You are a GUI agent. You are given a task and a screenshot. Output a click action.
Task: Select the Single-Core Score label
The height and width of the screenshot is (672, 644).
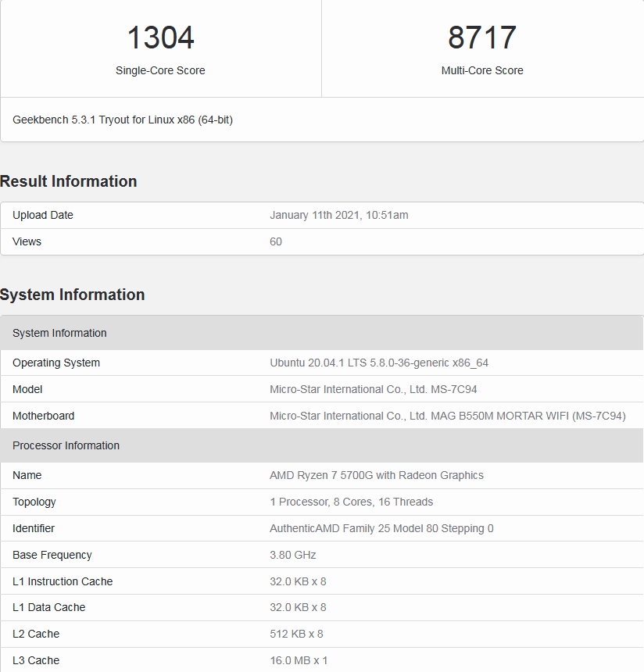pyautogui.click(x=160, y=70)
